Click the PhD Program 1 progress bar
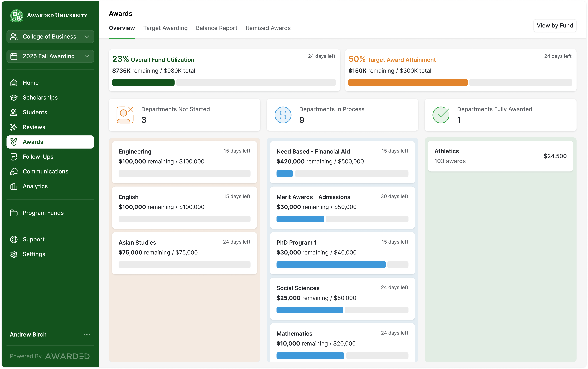 tap(342, 265)
